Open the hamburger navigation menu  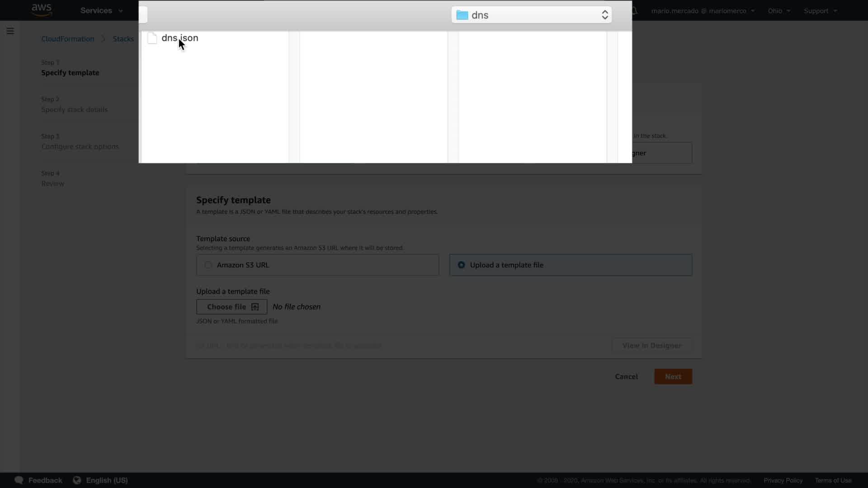(10, 31)
